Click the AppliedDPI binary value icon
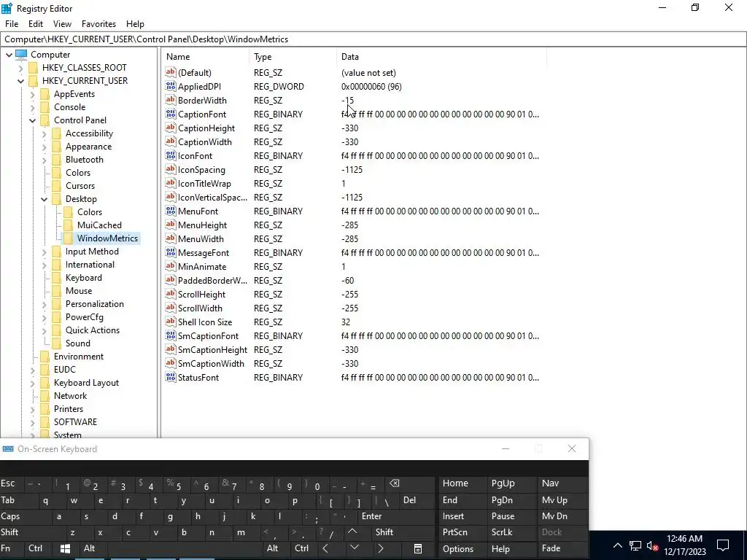 point(171,86)
